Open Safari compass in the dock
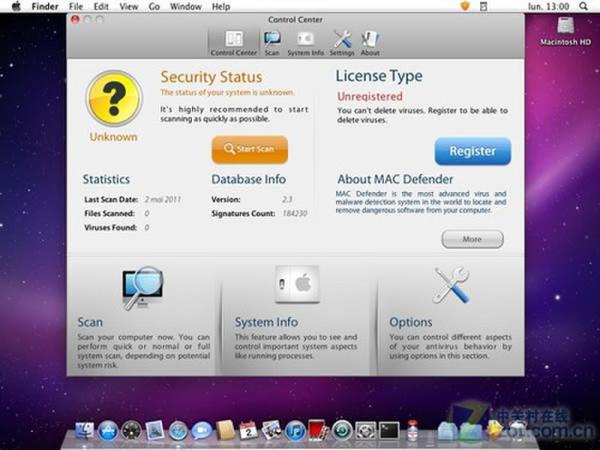Image resolution: width=600 pixels, height=450 pixels. click(x=178, y=431)
